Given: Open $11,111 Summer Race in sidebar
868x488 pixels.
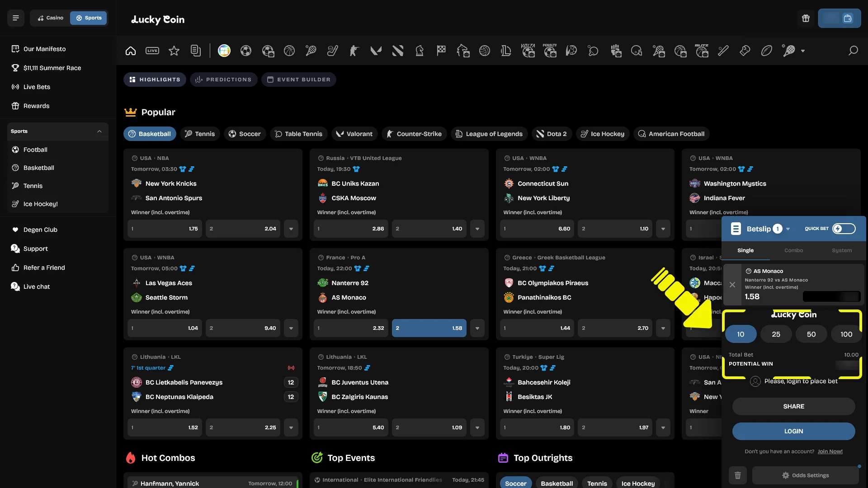Looking at the screenshot, I should point(52,68).
